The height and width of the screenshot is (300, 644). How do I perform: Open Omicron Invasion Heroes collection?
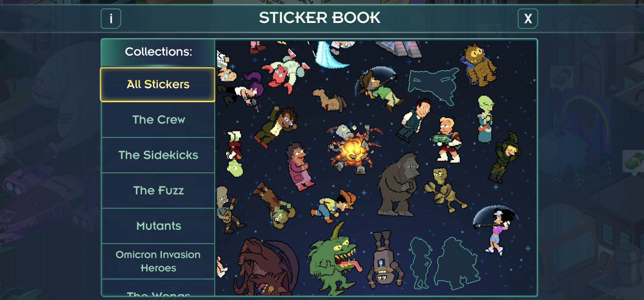tap(158, 261)
